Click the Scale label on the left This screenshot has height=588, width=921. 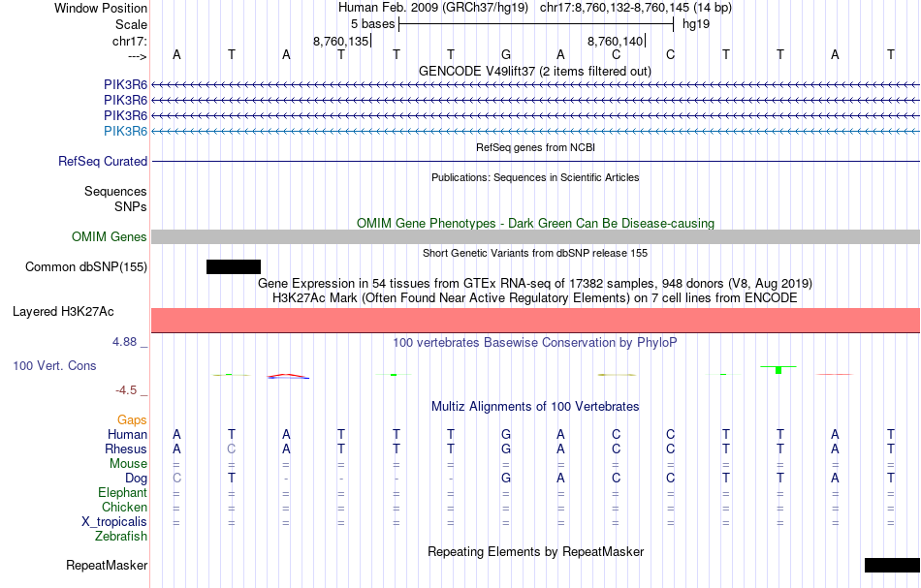pyautogui.click(x=131, y=24)
